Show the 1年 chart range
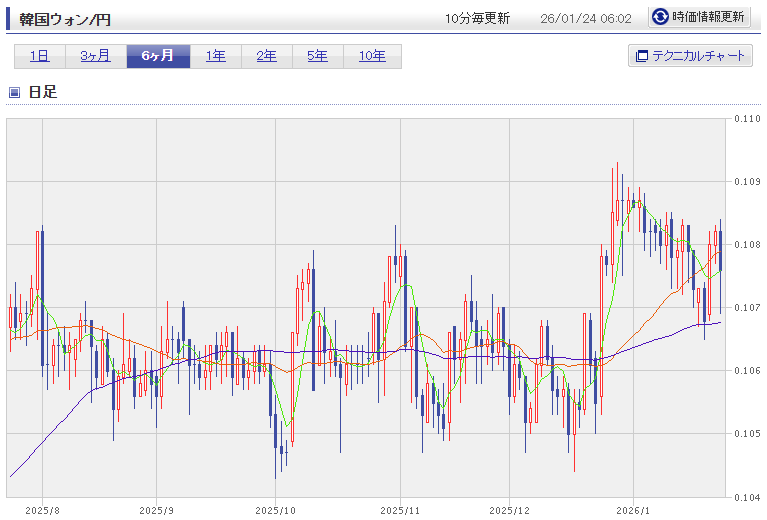This screenshot has height=520, width=767. tap(215, 56)
